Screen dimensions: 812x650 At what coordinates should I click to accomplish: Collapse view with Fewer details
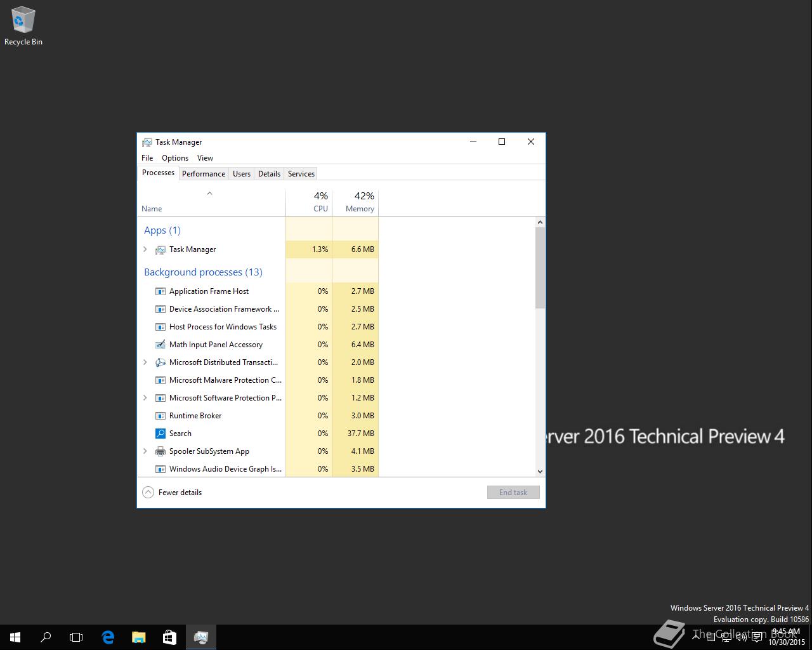point(172,493)
